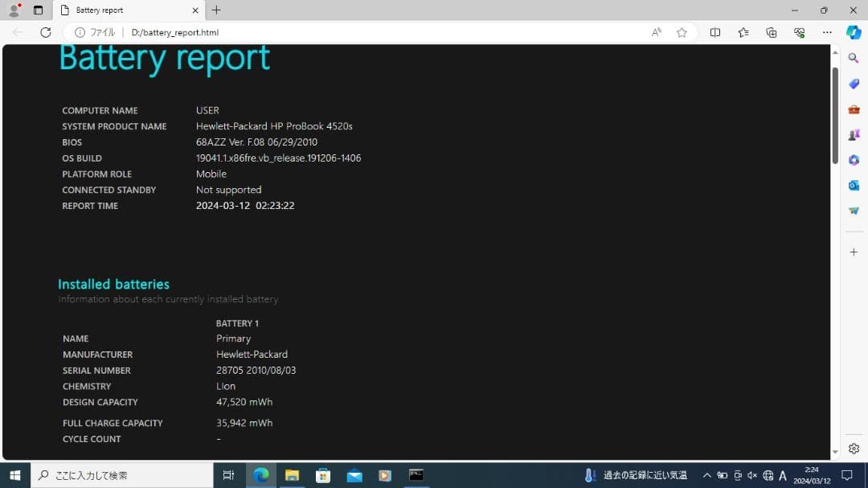Viewport: 868px width, 488px height.
Task: Add a sidebar app with the plus button
Action: tap(854, 251)
